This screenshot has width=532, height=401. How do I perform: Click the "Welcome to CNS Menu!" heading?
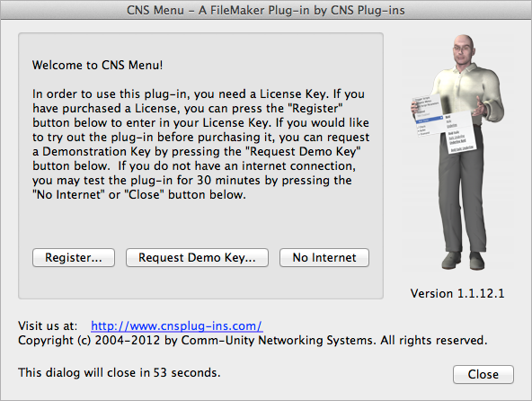pos(97,65)
